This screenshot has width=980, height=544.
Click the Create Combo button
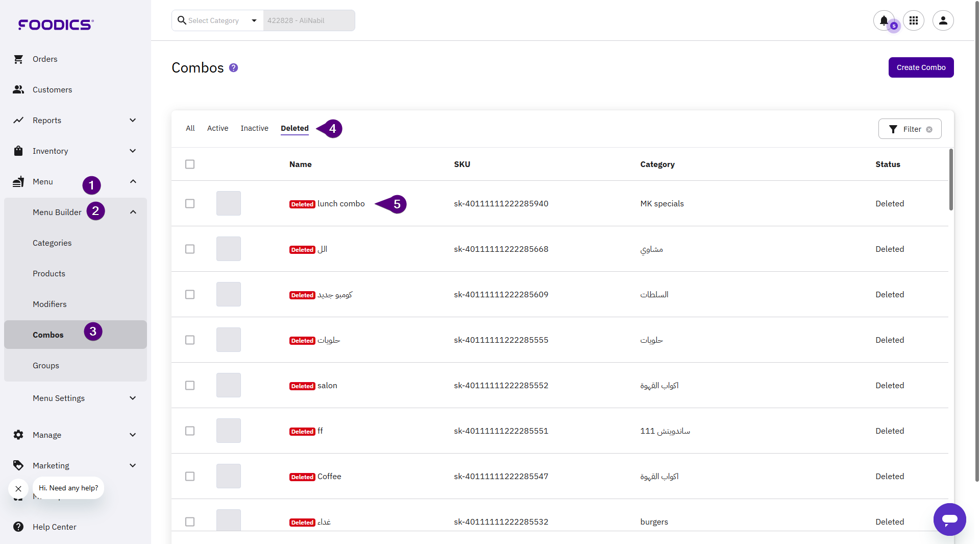[x=921, y=67]
